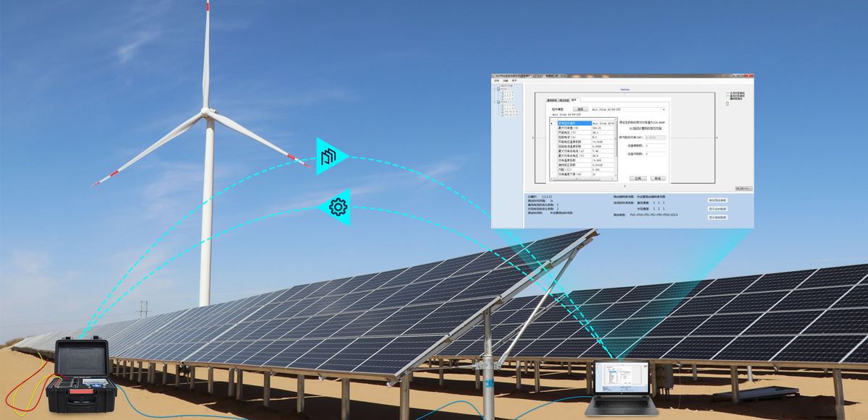The width and height of the screenshot is (868, 420).
Task: Click the Cancel button in the dialog
Action: (x=657, y=178)
